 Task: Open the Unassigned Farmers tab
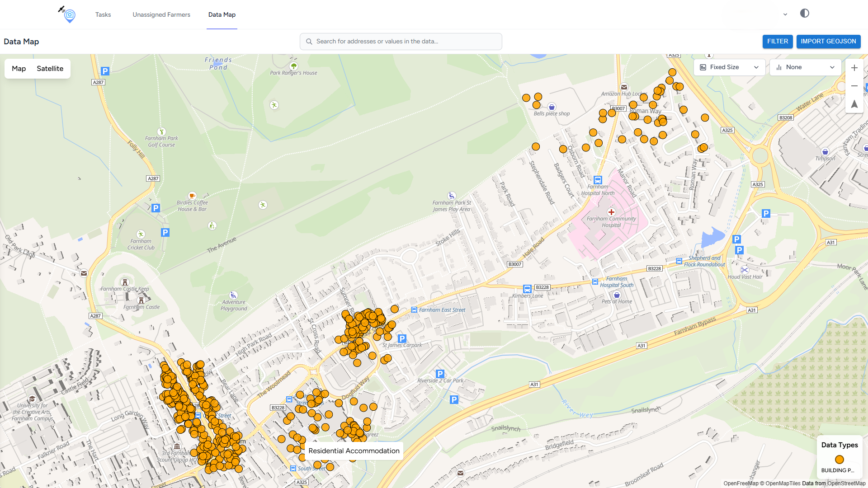(x=161, y=14)
